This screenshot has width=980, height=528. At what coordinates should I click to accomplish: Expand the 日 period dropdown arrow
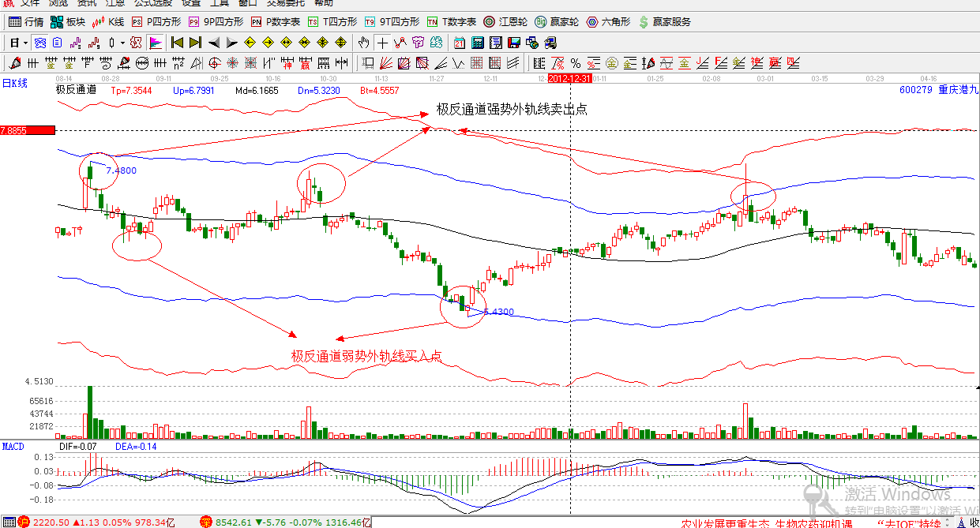point(25,43)
